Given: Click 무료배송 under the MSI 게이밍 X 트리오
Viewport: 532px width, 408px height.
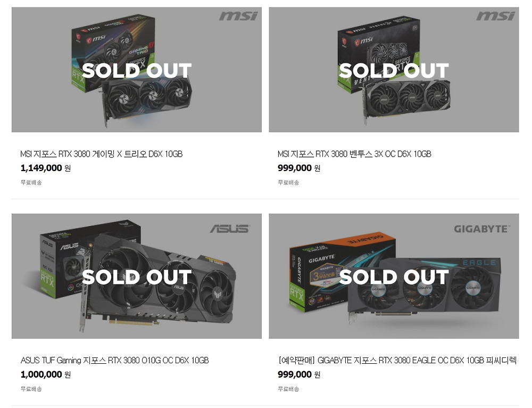Looking at the screenshot, I should [31, 183].
